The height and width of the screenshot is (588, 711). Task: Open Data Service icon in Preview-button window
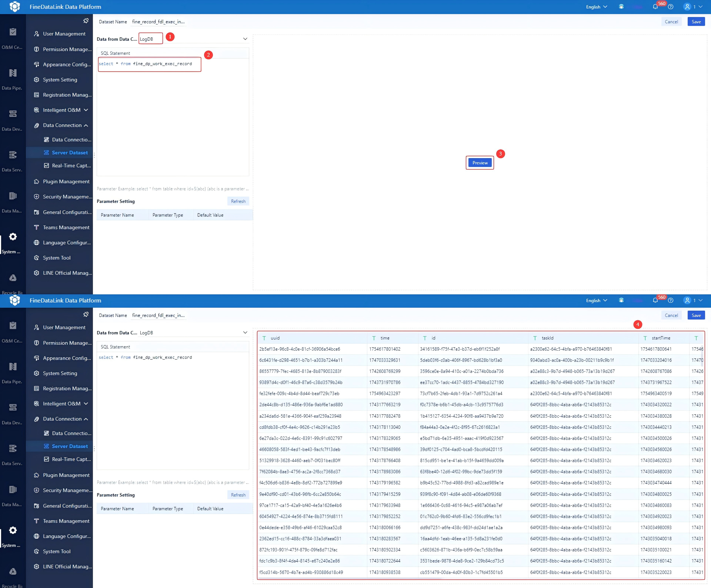coord(13,155)
